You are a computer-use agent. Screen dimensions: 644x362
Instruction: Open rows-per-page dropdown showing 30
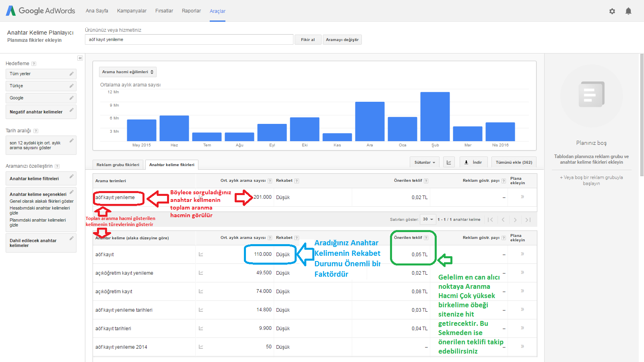pyautogui.click(x=428, y=219)
